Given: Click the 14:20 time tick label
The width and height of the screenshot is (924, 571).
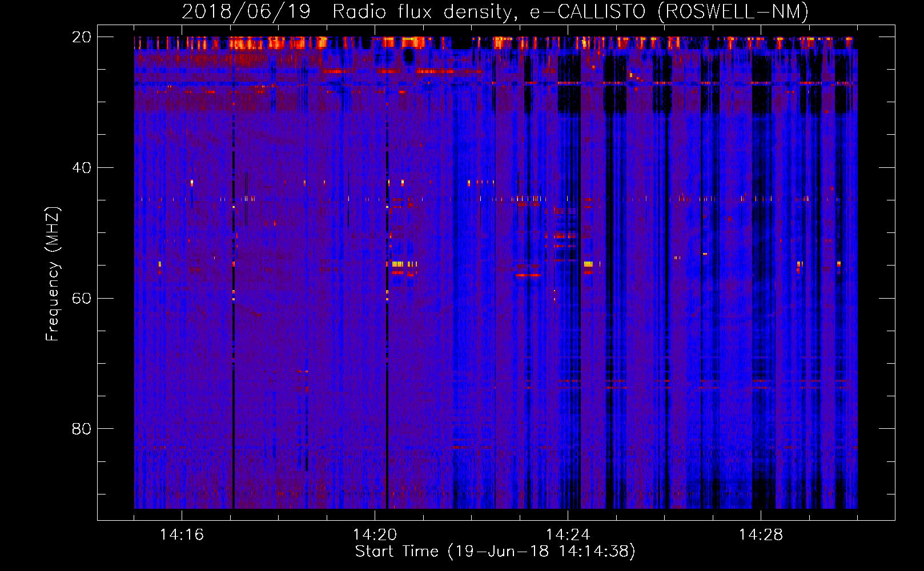Looking at the screenshot, I should 375,535.
